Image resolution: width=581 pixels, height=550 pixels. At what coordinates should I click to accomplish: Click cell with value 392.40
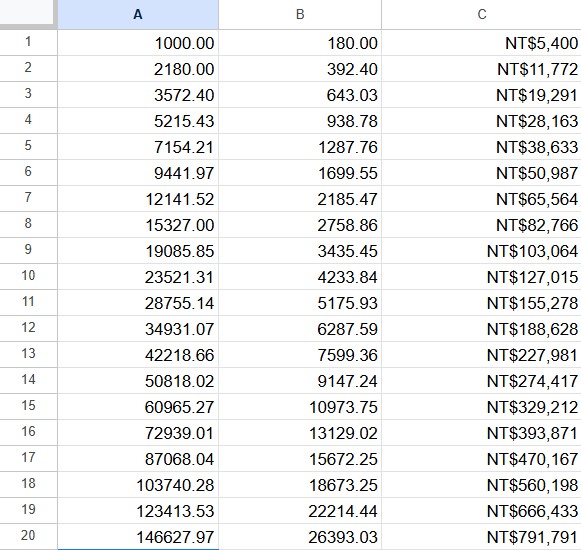pyautogui.click(x=300, y=69)
